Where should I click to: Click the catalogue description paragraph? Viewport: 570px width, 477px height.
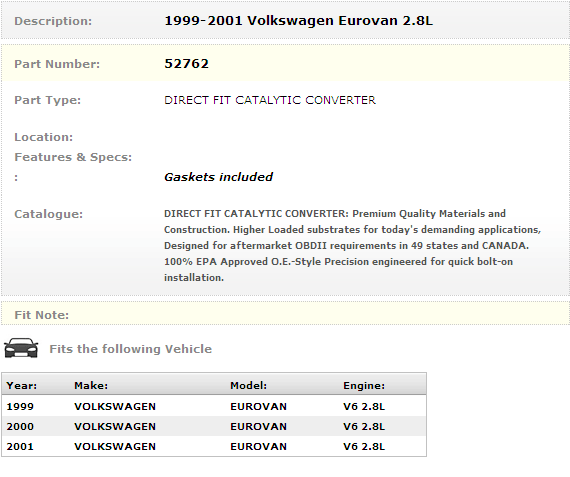point(353,245)
